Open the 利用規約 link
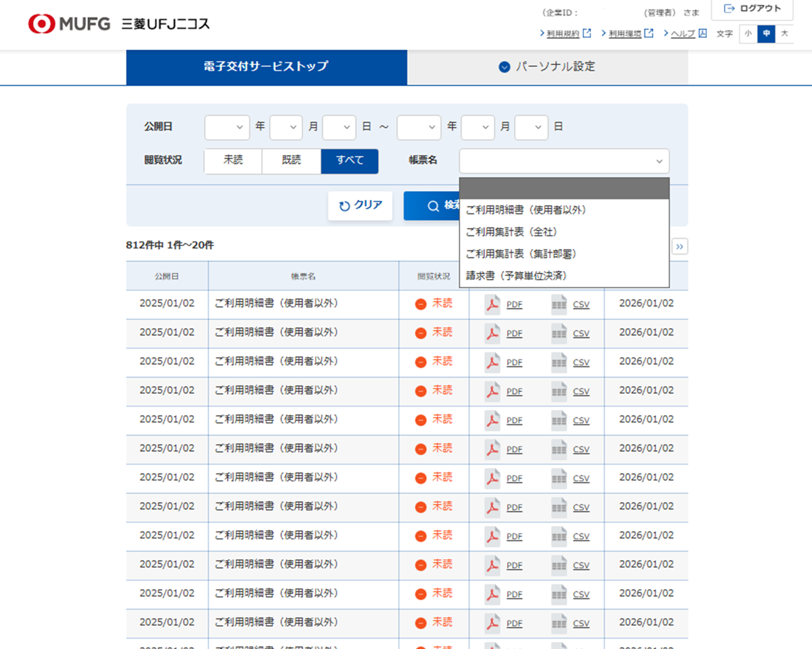The image size is (812, 649). click(563, 34)
